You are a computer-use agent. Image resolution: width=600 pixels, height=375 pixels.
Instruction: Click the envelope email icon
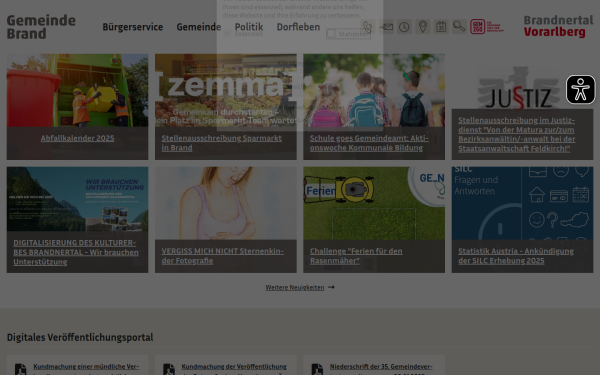386,27
